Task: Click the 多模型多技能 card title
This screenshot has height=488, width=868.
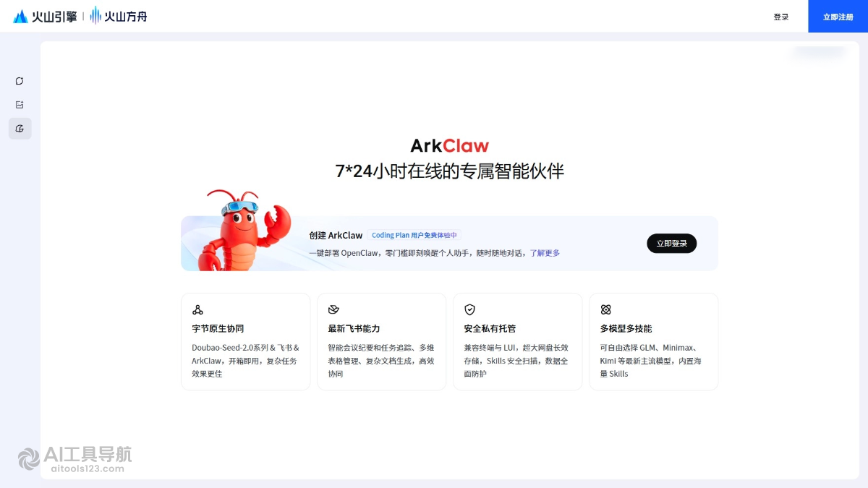Action: (x=626, y=328)
